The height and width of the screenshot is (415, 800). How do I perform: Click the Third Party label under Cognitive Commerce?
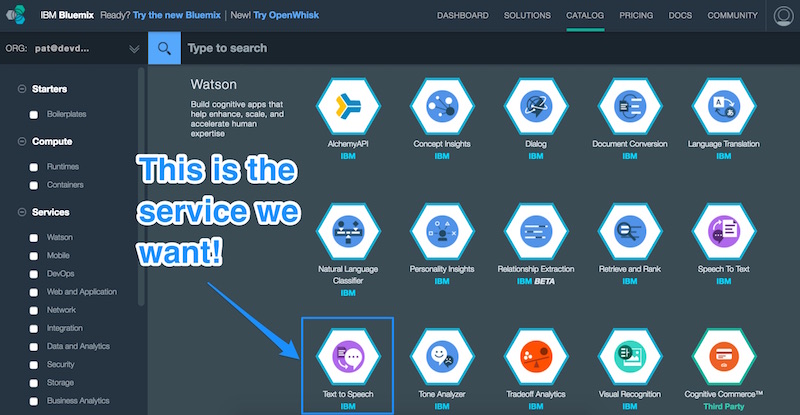pyautogui.click(x=723, y=406)
